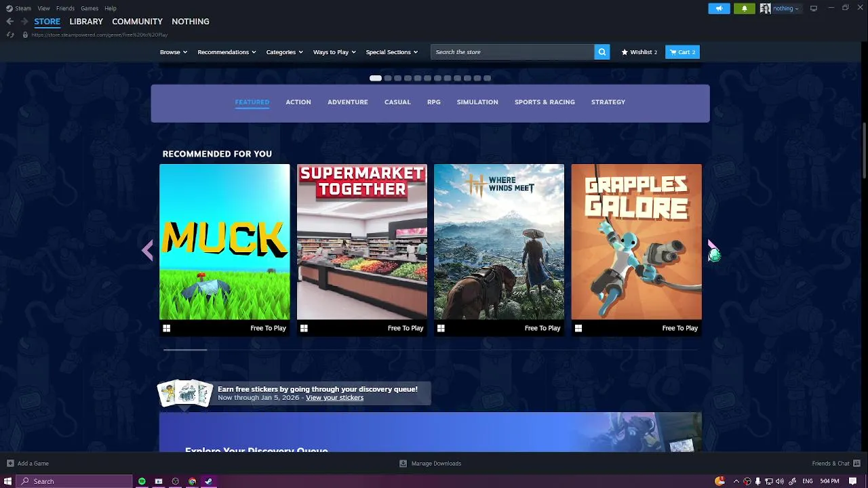
Task: Click Free To Play under MUCK
Action: coord(268,328)
